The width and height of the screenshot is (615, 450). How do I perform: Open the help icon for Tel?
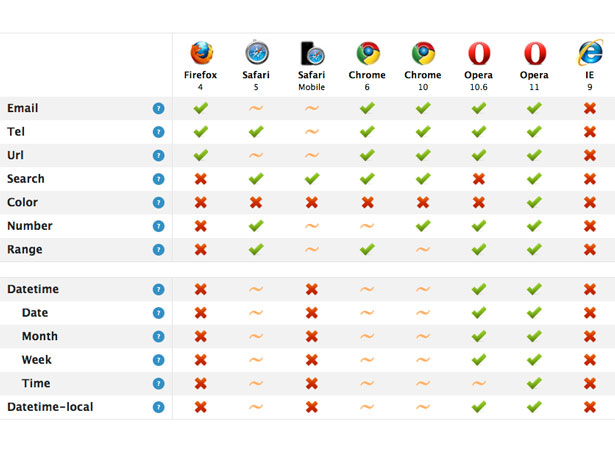click(x=158, y=132)
